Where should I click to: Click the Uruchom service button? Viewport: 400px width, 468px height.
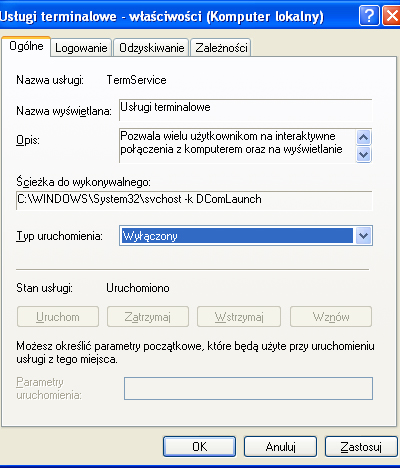58,317
